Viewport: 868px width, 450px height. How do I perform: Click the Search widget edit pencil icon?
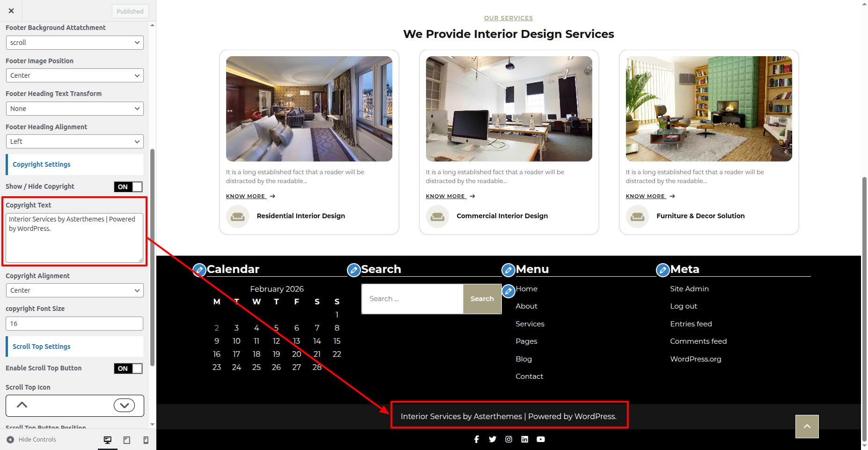pos(354,270)
